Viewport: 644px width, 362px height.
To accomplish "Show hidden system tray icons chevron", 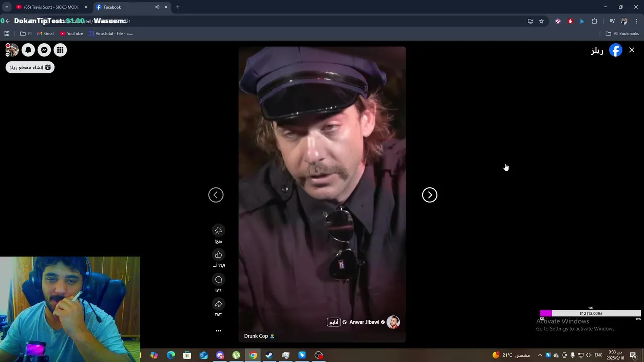I will (x=540, y=355).
